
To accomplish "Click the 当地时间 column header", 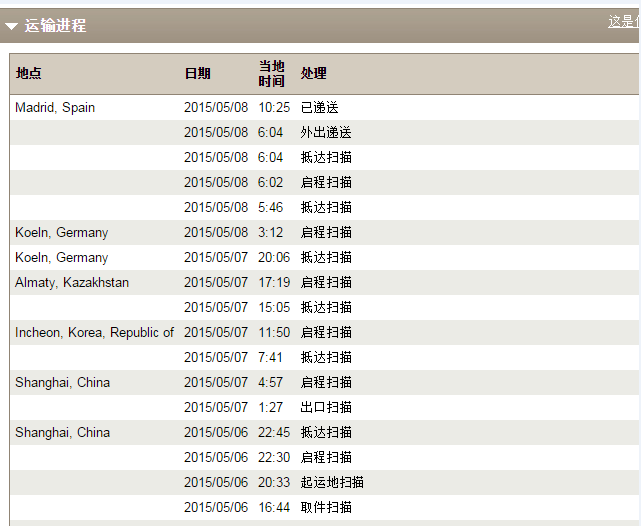I will [271, 73].
